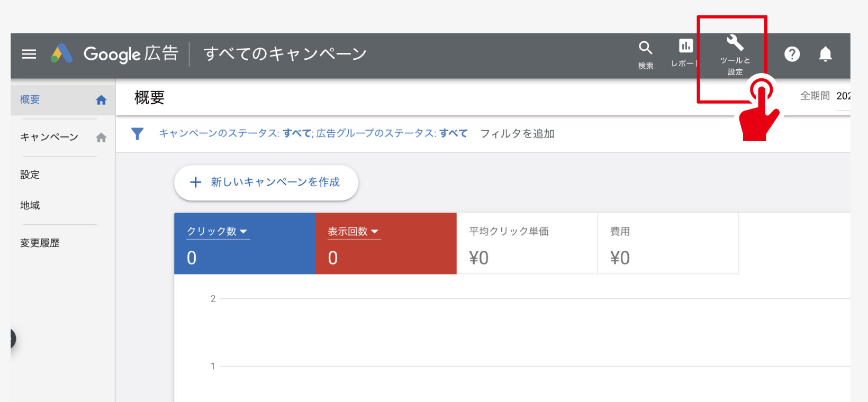The image size is (868, 402).
Task: Create a new campaign (新しいキャンペーンを作成)
Action: coord(266,182)
